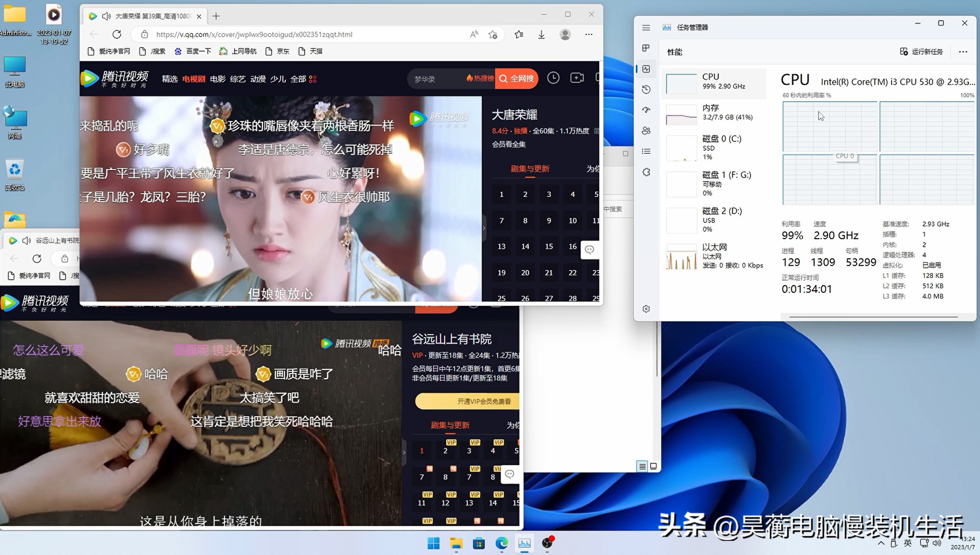Open Edge profile avatar
This screenshot has width=980, height=555.
click(565, 34)
